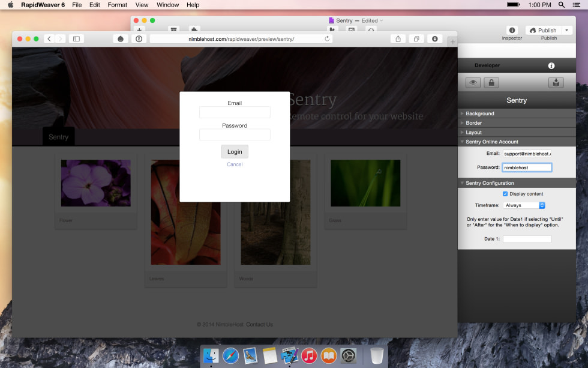Screen dimensions: 588x368
Task: Click the Password field containing nimblehost
Action: coord(527,167)
